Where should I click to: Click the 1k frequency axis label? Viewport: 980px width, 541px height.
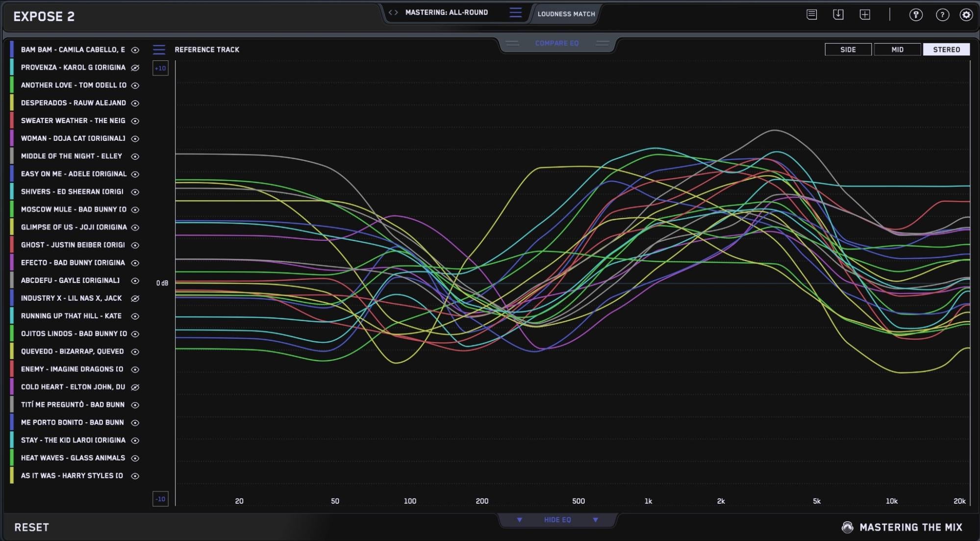tap(648, 501)
